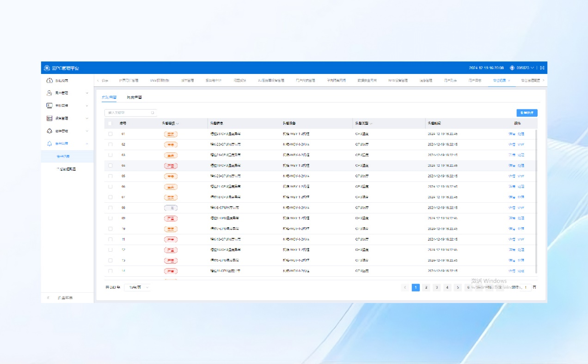Click the blue button above the table's right side
The height and width of the screenshot is (364, 588).
[527, 113]
